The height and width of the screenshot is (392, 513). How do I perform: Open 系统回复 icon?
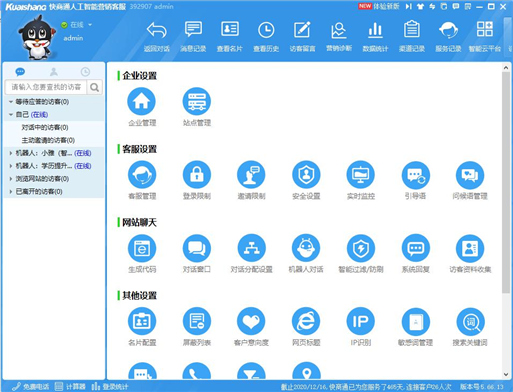point(415,248)
